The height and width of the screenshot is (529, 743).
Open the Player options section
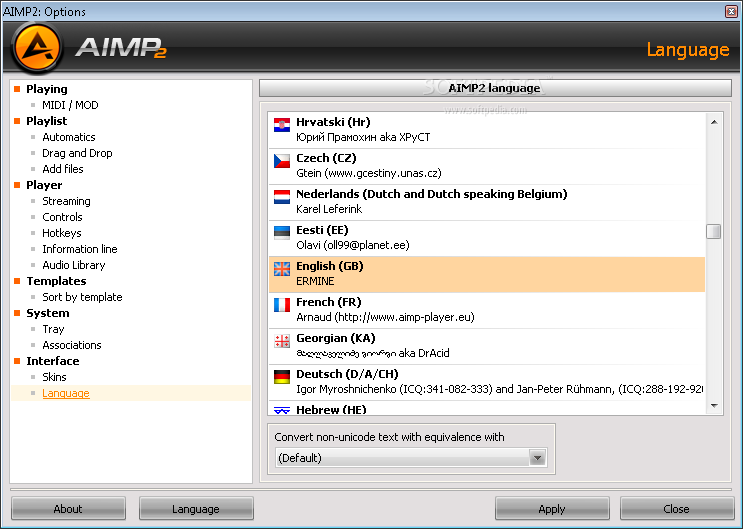click(x=44, y=185)
